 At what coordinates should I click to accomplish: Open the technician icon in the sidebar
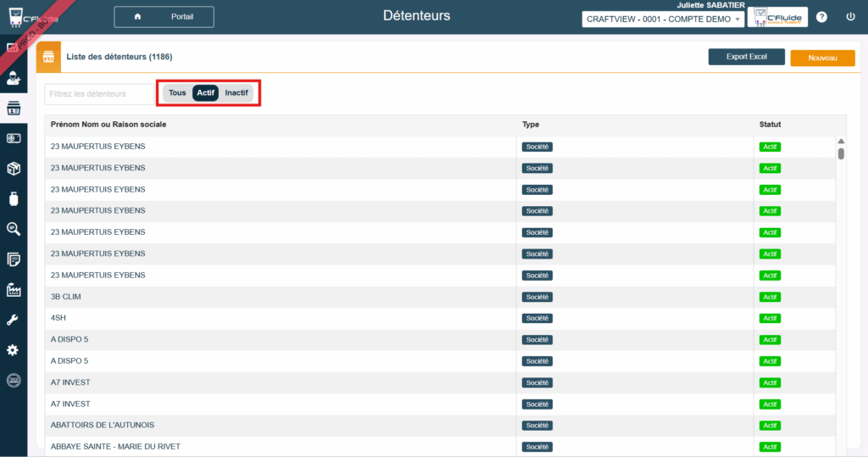(14, 79)
